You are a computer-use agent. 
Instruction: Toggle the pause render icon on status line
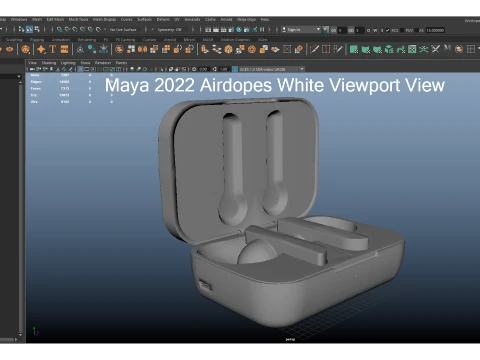pyautogui.click(x=262, y=30)
